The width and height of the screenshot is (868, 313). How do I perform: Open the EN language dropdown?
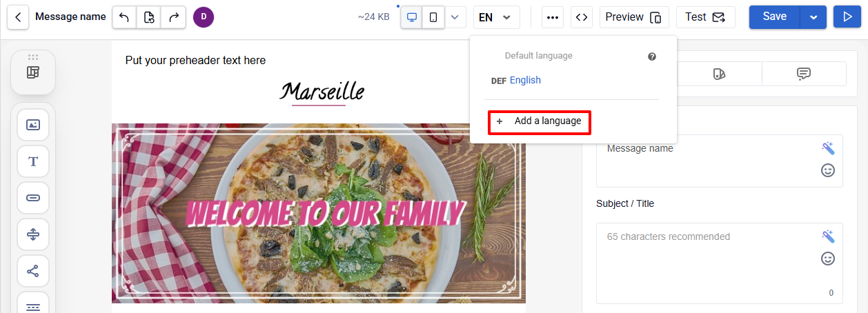tap(496, 17)
